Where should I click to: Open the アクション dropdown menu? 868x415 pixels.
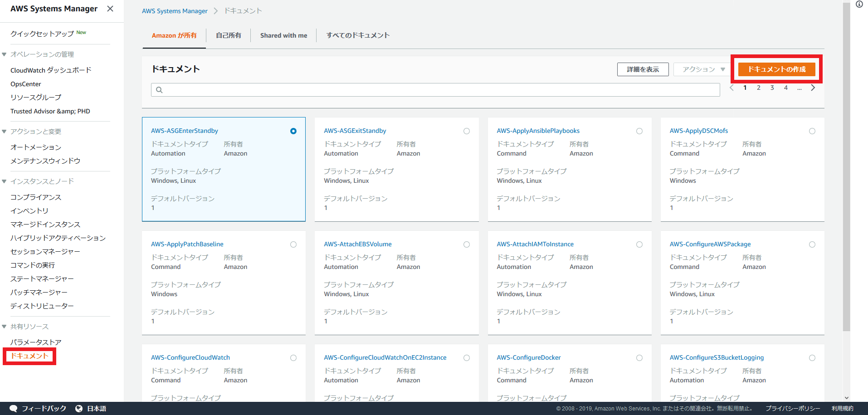(703, 69)
